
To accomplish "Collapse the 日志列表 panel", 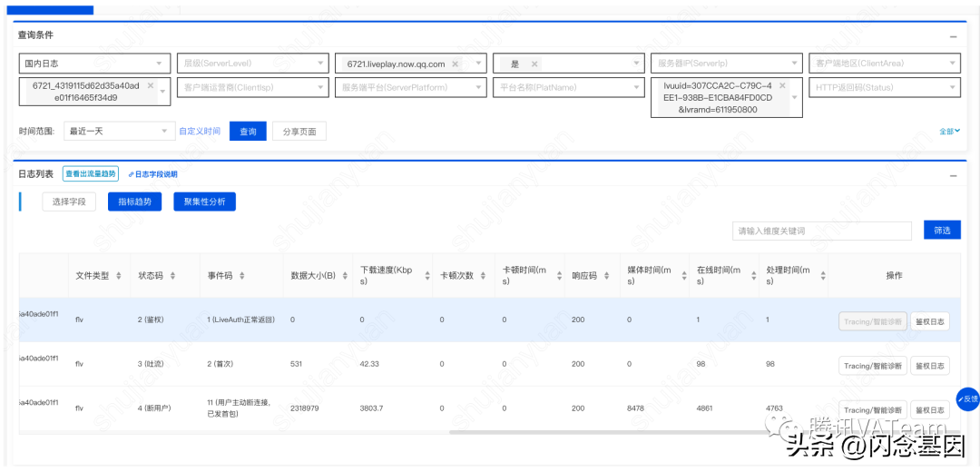I will 953,176.
